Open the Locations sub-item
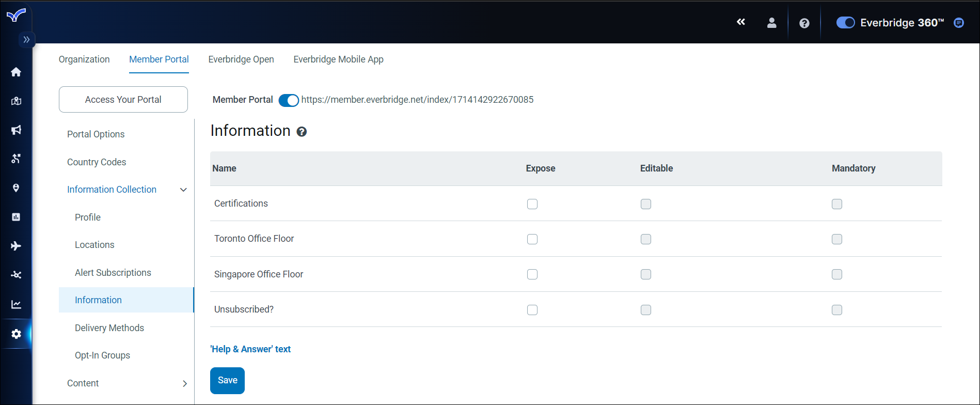 [x=94, y=245]
